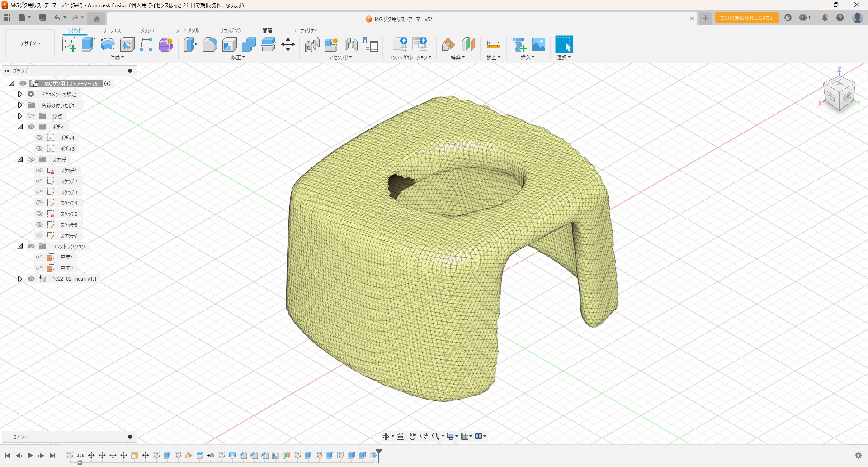Select the Move/Copy arrows tool
This screenshot has width=868, height=467.
[x=288, y=44]
